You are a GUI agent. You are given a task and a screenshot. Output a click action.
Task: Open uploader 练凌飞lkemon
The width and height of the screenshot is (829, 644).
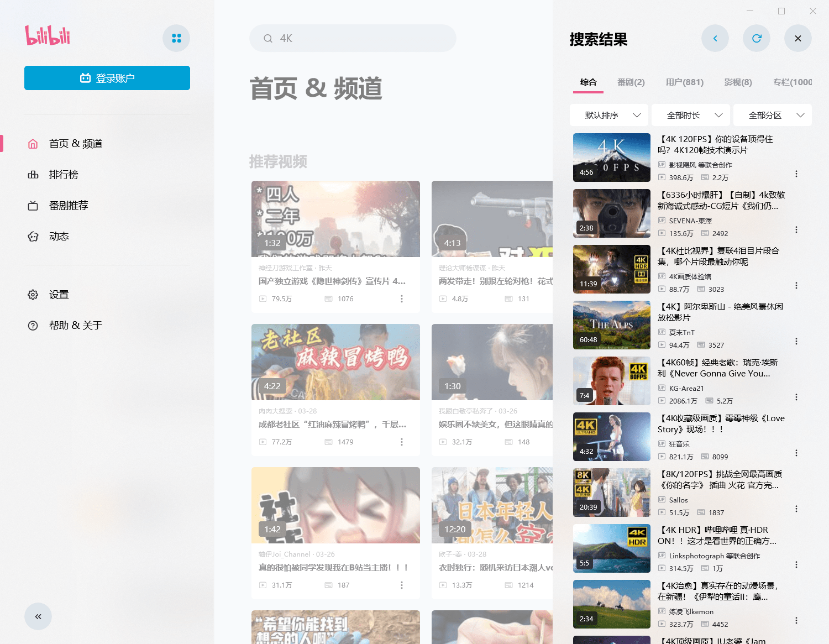691,611
